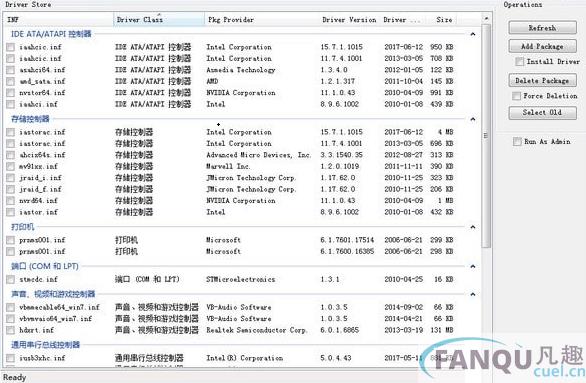586x383 pixels.
Task: Click the scroll-up arrow above the list
Action: click(x=486, y=18)
